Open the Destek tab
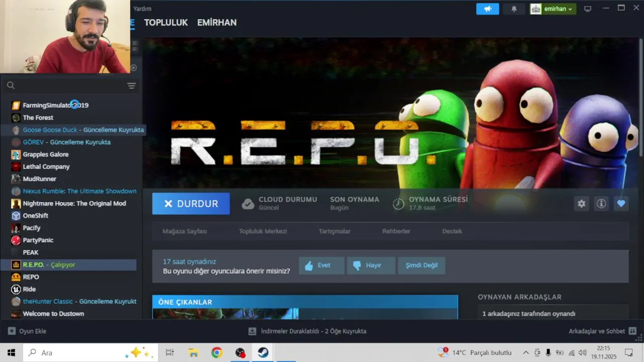This screenshot has height=362, width=644. [x=452, y=231]
